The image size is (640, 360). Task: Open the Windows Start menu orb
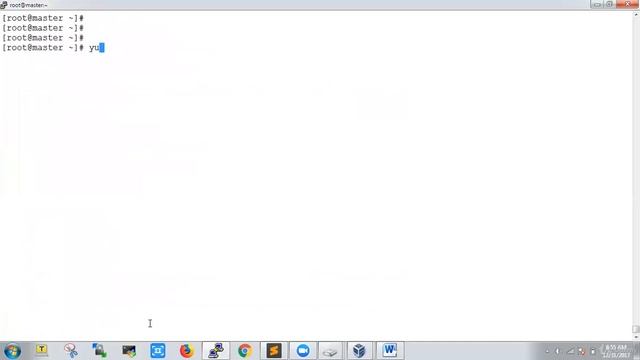tap(12, 351)
